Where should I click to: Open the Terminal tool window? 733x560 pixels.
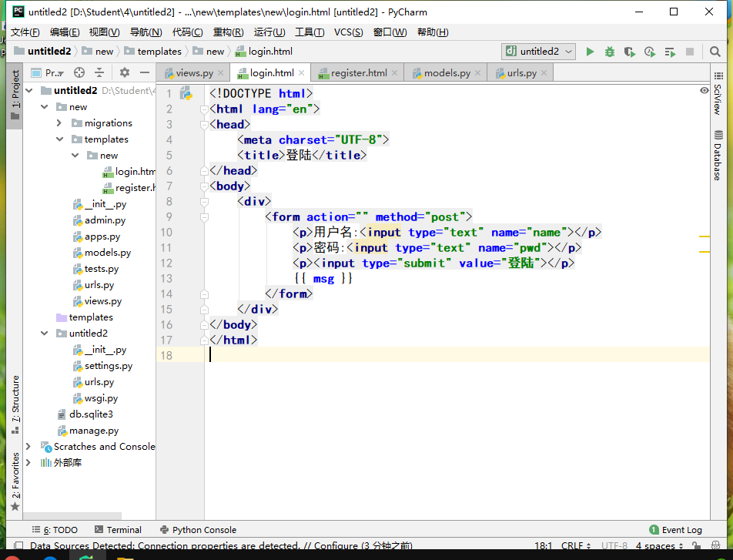coord(118,530)
